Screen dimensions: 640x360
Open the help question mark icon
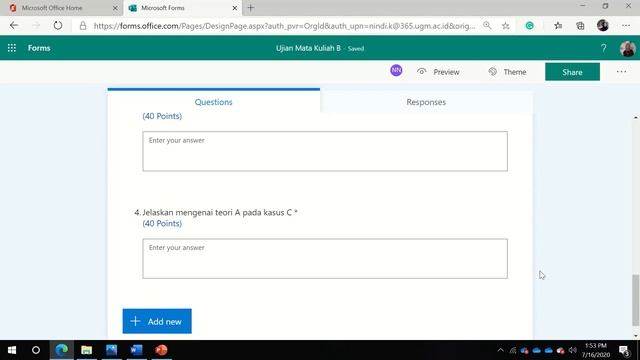click(604, 48)
